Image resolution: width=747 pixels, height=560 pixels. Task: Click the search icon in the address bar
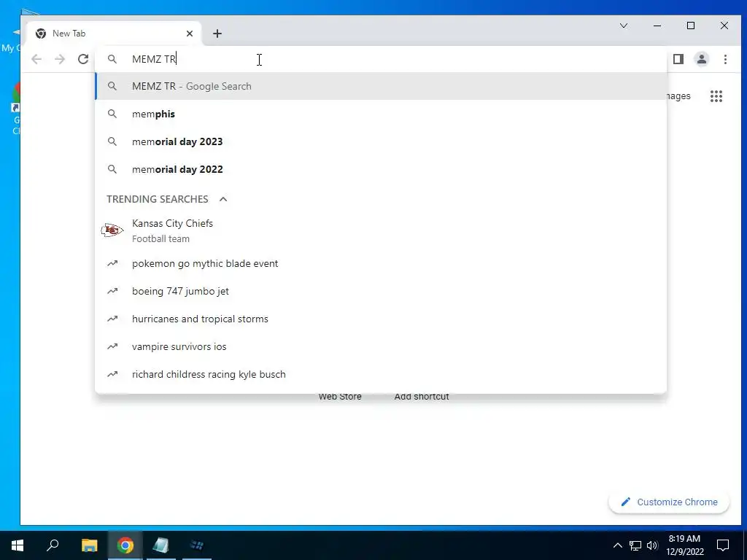click(112, 59)
